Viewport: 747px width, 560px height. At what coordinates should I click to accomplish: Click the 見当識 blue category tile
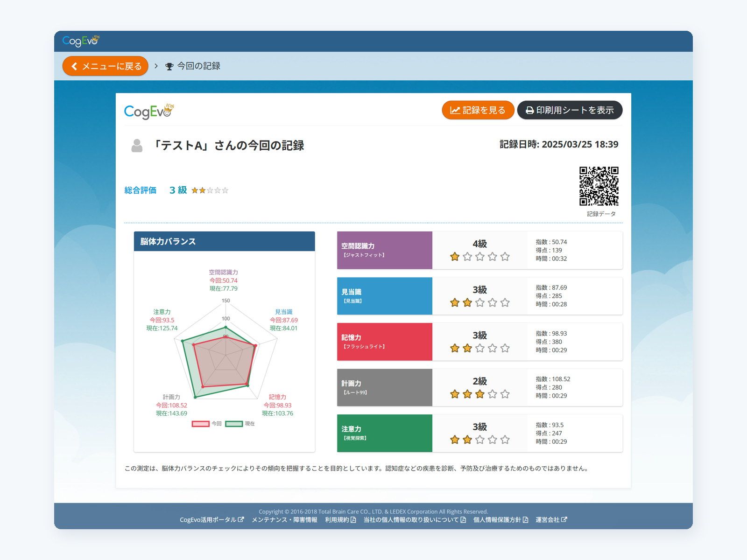tap(385, 296)
